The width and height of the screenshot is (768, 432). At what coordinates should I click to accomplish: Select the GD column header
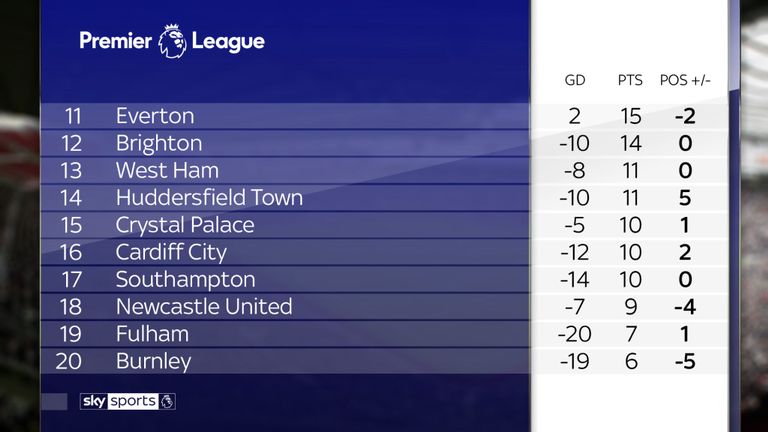pyautogui.click(x=577, y=80)
